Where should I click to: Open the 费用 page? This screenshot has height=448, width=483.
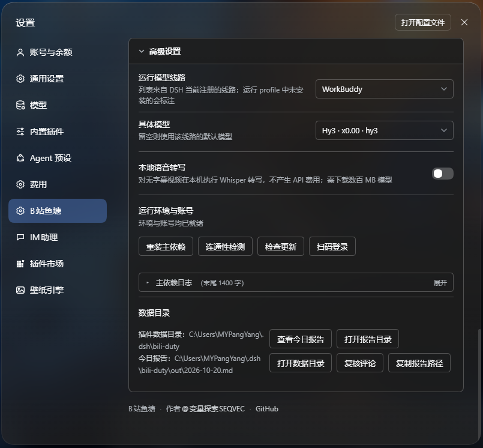click(x=58, y=184)
